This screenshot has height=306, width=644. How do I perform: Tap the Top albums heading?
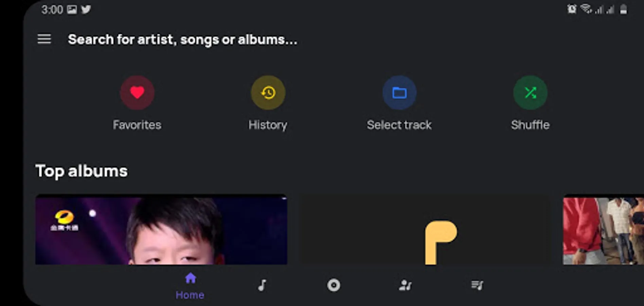(x=82, y=171)
